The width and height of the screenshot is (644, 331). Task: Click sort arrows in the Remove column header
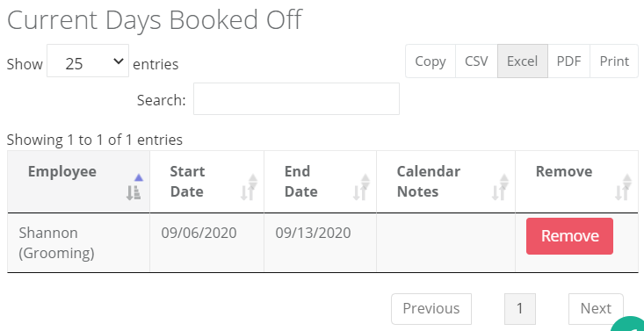click(623, 187)
